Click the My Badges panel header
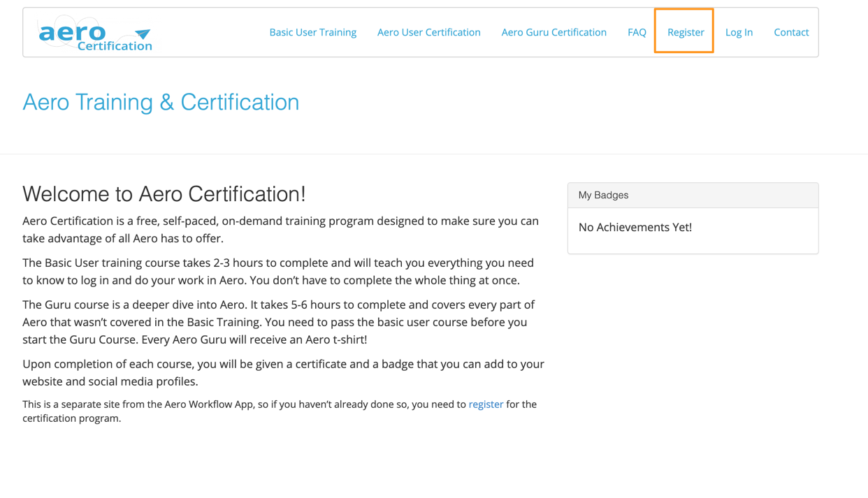 coord(693,196)
